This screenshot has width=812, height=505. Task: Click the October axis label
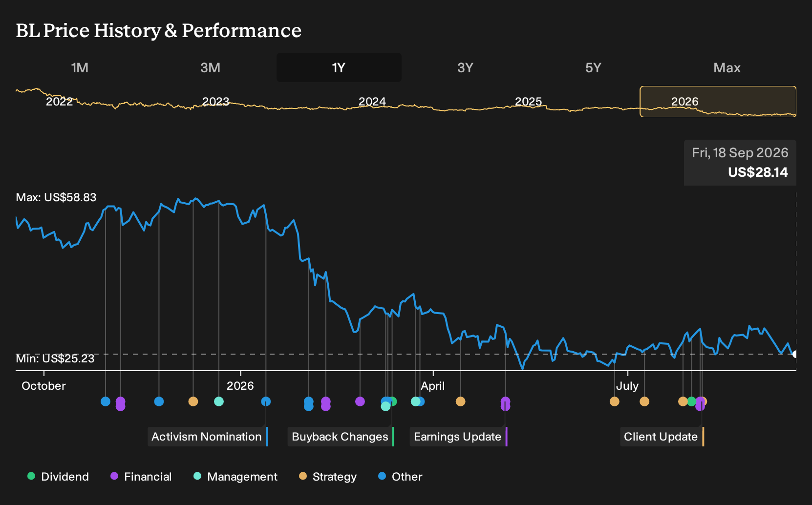(x=43, y=386)
